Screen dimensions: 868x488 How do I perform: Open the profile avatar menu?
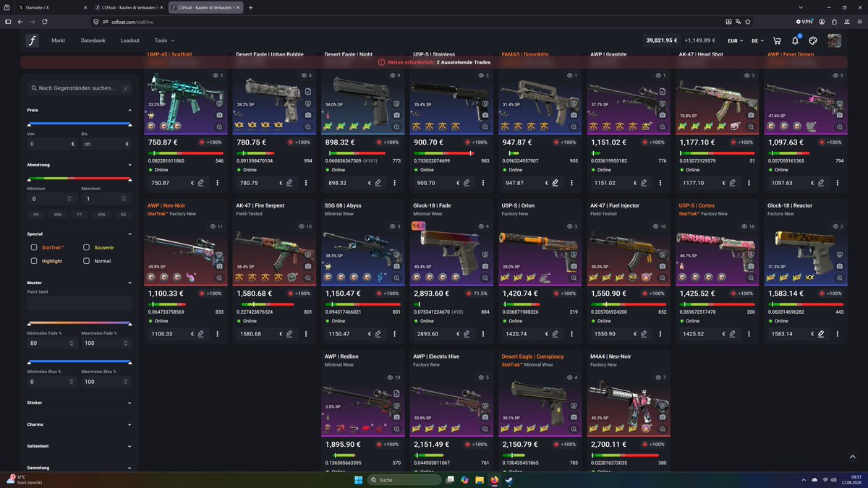click(x=834, y=40)
